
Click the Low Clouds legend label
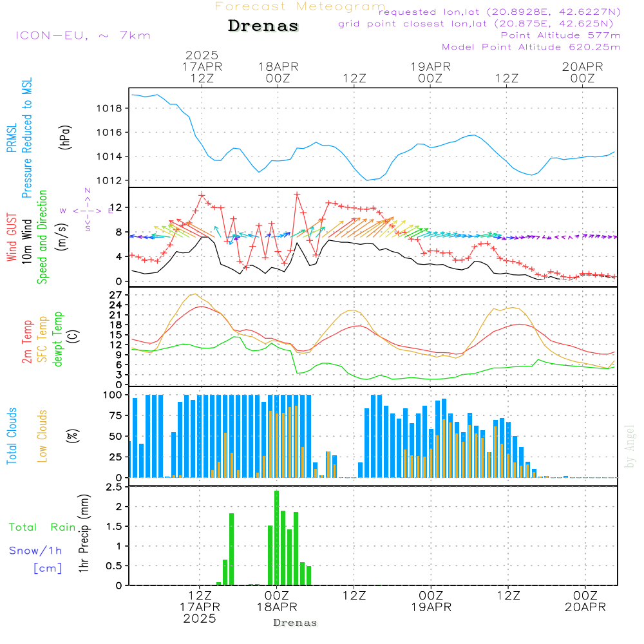click(x=42, y=436)
